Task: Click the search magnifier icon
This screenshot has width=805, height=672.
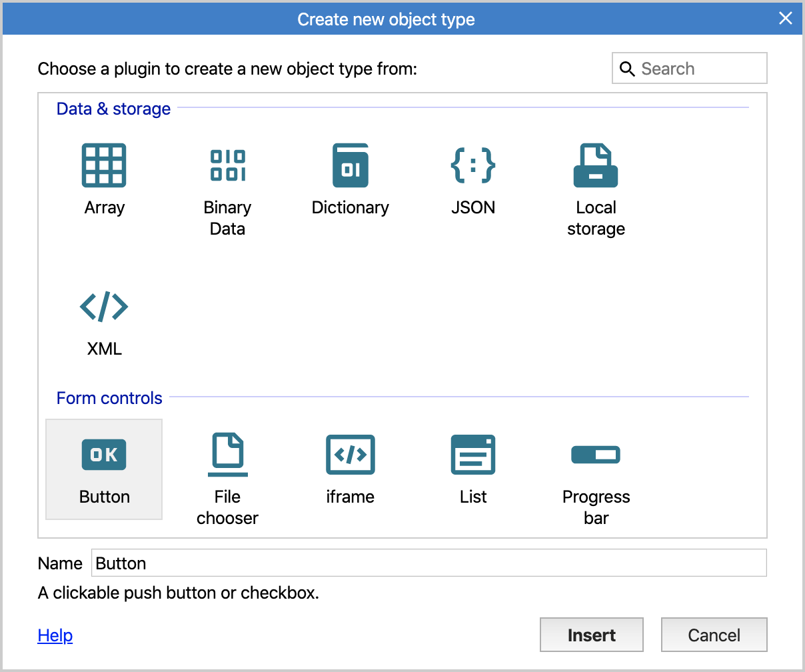Action: pyautogui.click(x=627, y=69)
